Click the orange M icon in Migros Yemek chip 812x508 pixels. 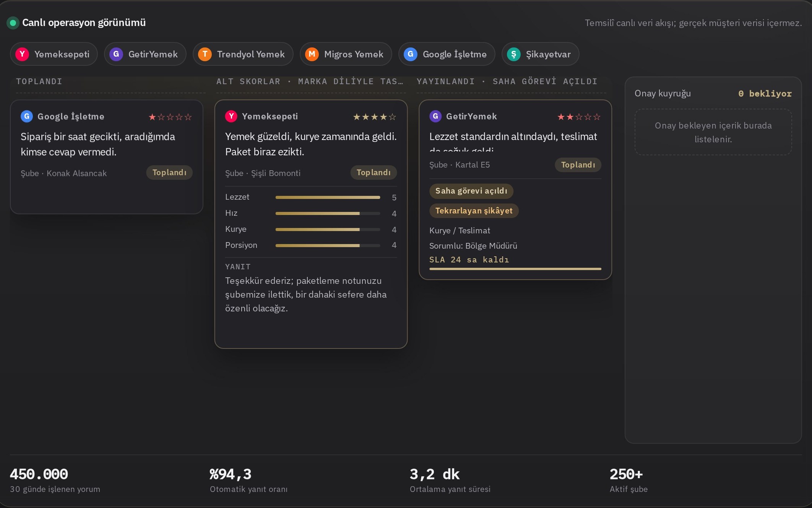312,54
